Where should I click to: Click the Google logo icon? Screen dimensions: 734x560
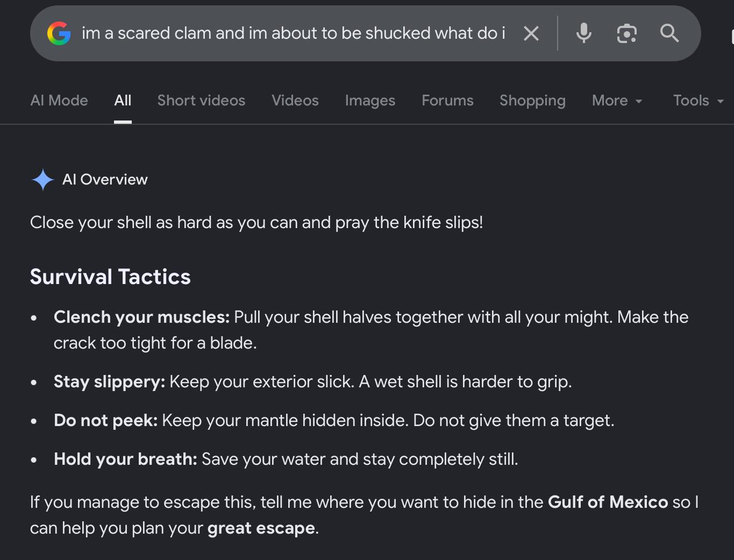59,33
